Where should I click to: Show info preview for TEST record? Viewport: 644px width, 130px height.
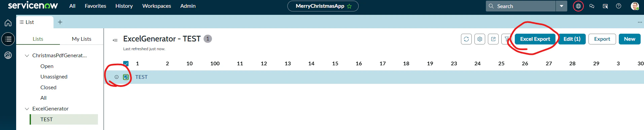coord(116,77)
